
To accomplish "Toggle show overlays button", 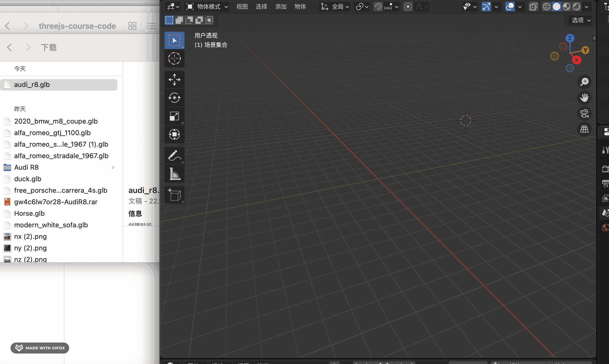I will coord(510,7).
